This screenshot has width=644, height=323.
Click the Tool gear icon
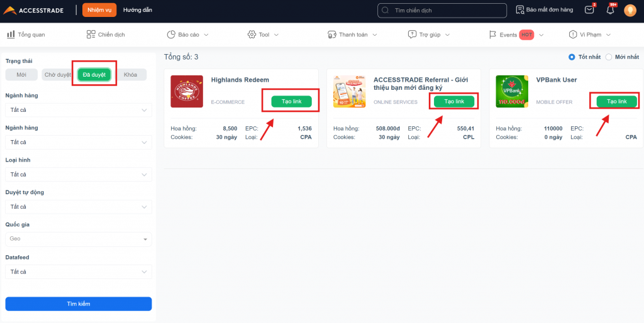pyautogui.click(x=252, y=35)
